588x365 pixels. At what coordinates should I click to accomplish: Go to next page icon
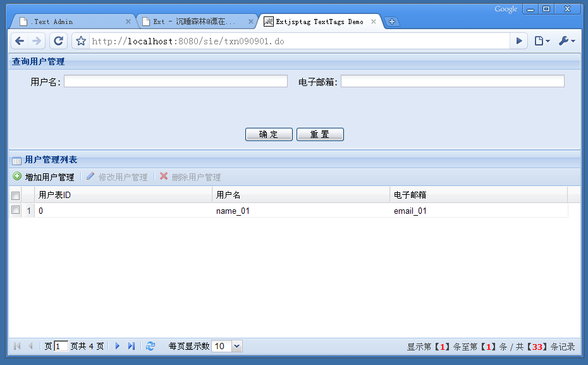point(118,346)
